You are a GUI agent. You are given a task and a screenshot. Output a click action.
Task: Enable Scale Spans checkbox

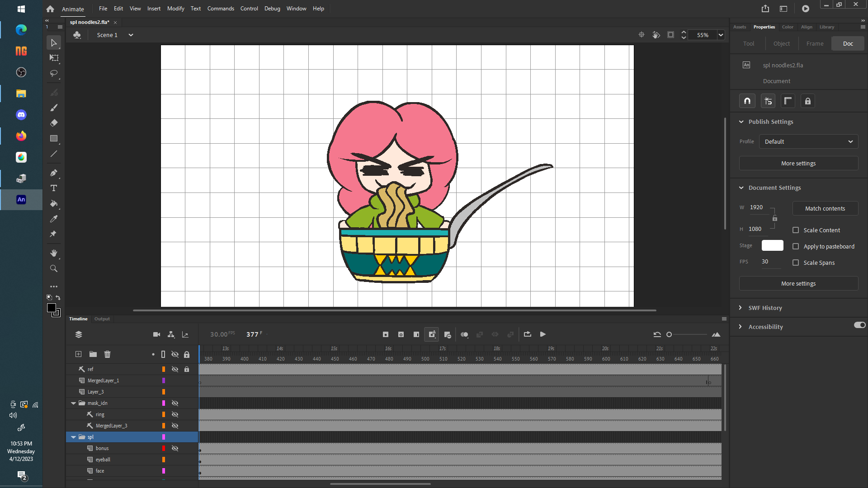[796, 263]
